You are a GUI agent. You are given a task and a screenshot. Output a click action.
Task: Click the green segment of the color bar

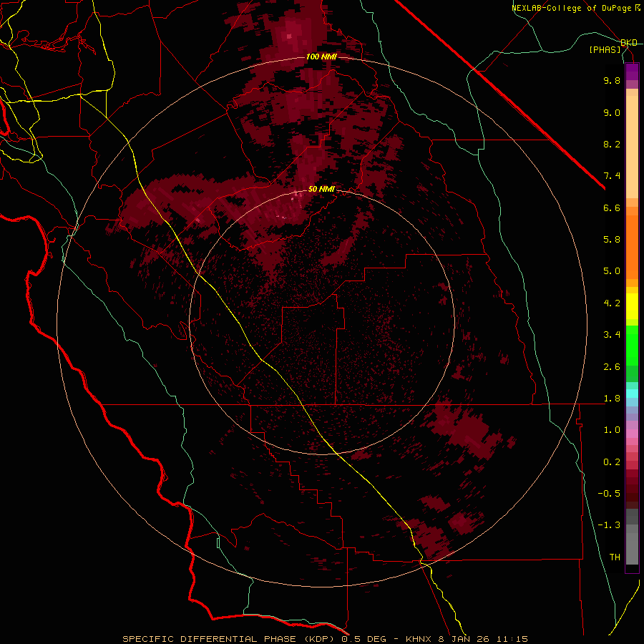point(632,345)
